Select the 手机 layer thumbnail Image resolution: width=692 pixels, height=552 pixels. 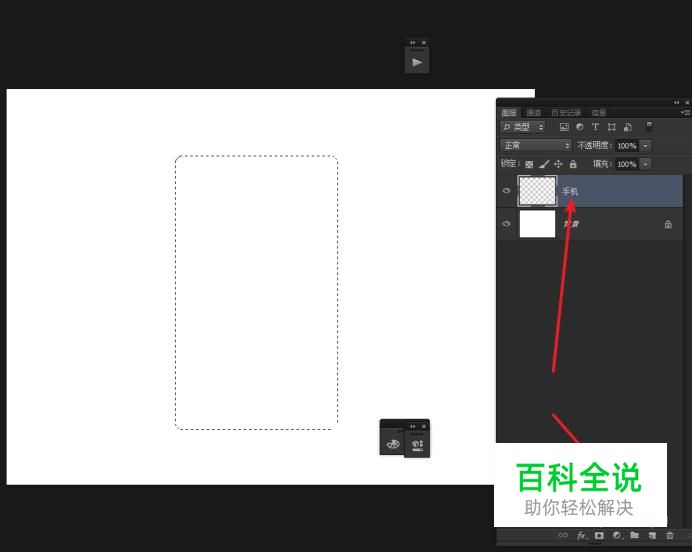tap(537, 191)
